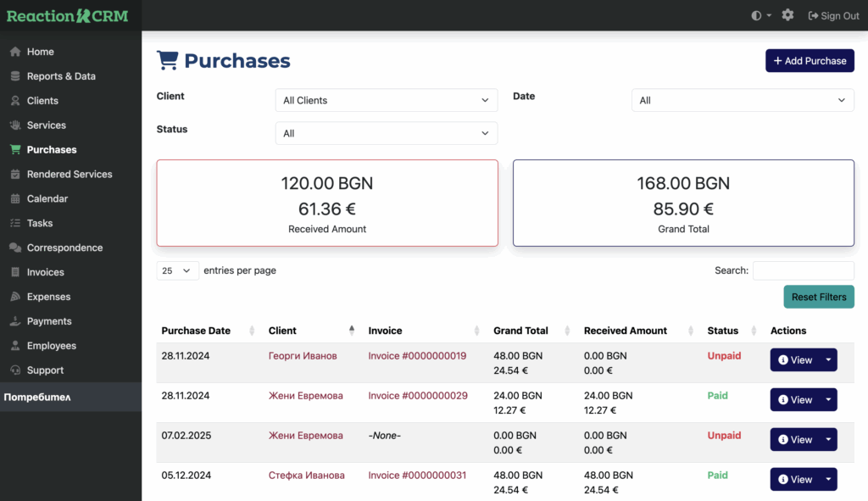Click the Tasks checklist icon
The width and height of the screenshot is (868, 501).
pos(15,223)
